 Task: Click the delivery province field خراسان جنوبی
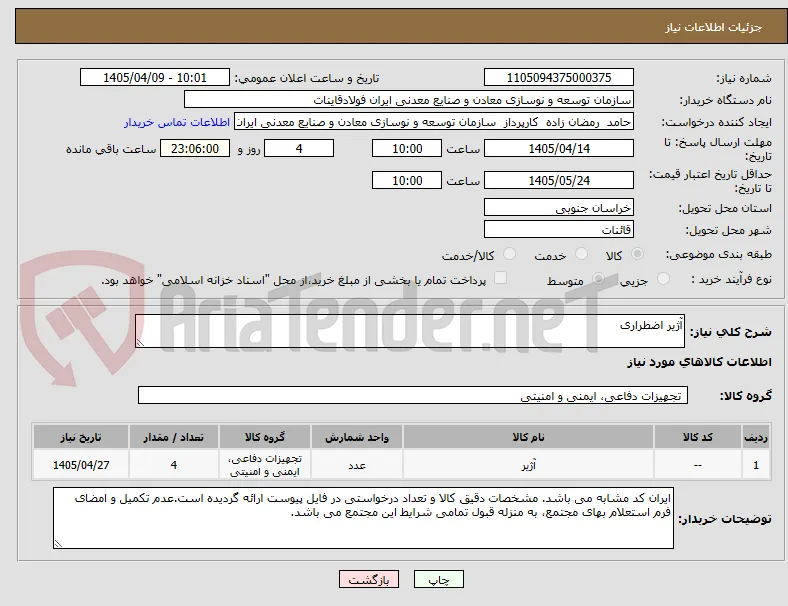click(x=559, y=208)
